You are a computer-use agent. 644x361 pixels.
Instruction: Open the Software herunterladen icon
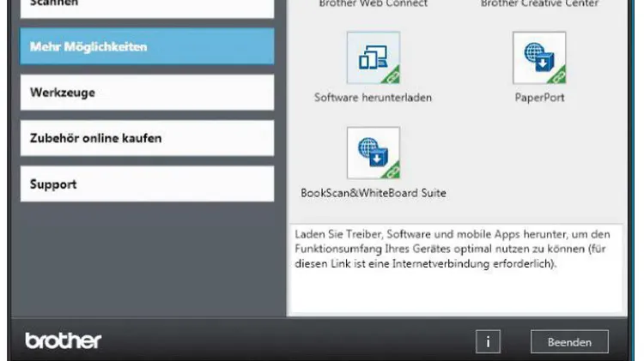(x=374, y=57)
